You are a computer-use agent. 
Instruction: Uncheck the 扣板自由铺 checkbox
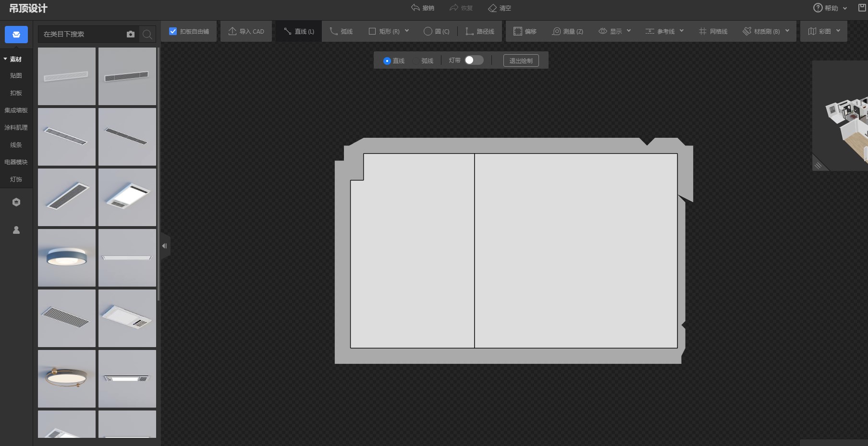coord(173,31)
